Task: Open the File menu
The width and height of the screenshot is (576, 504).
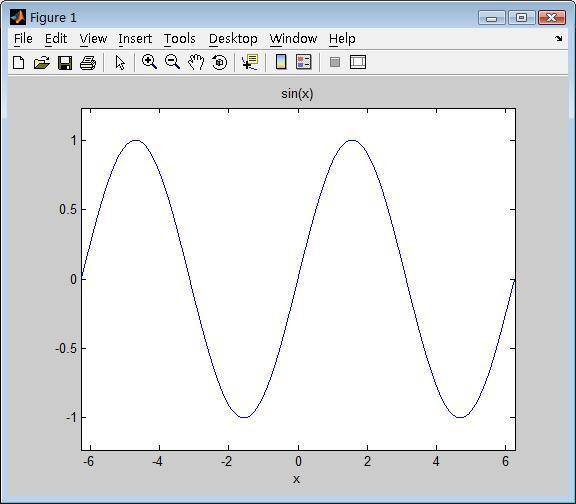Action: (23, 39)
